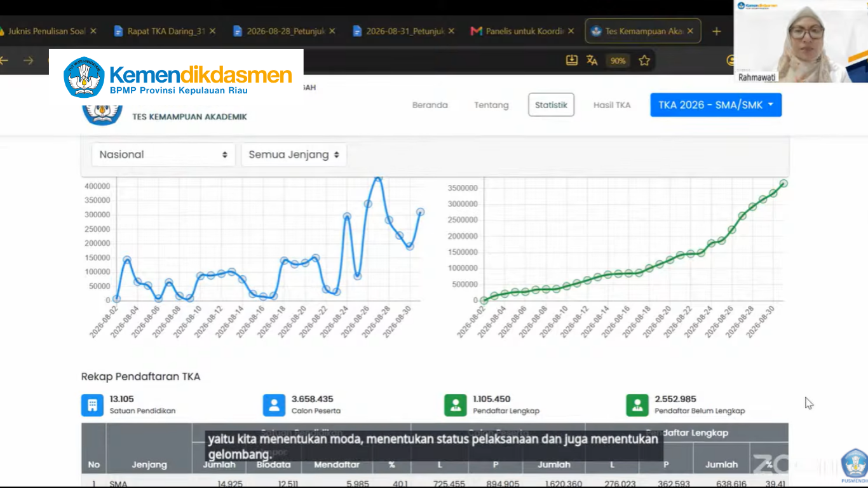Viewport: 868px width, 488px height.
Task: Select the Statistik navigation button
Action: point(551,105)
